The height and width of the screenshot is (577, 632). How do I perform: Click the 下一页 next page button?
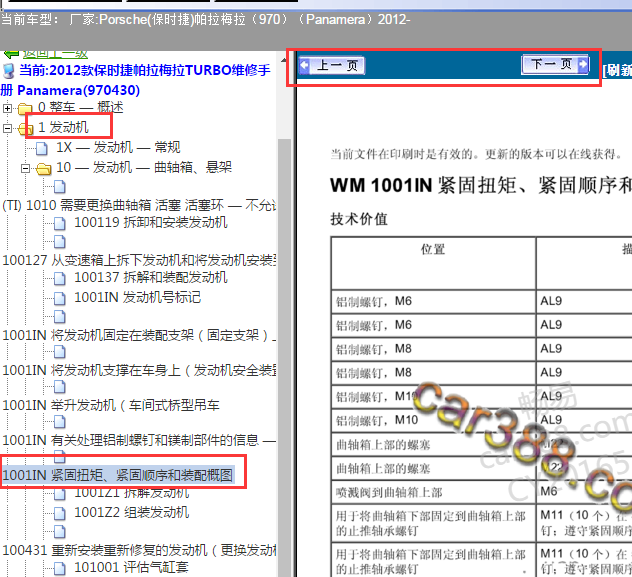(556, 64)
